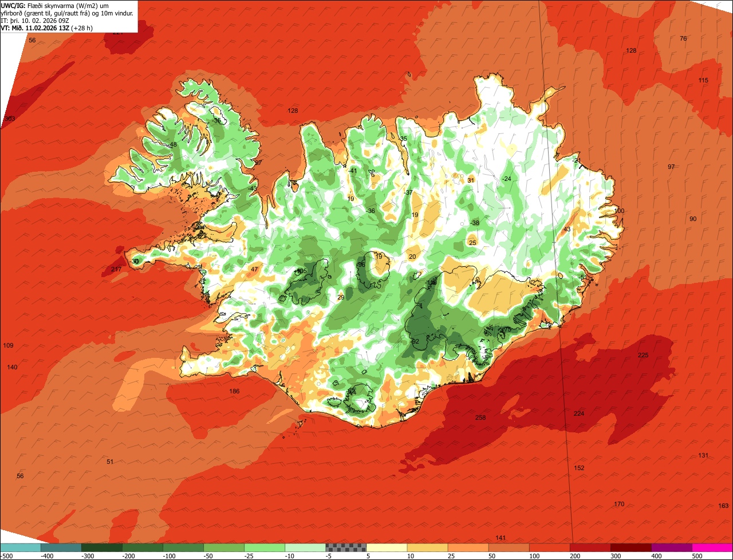Click the map value 163

(723, 506)
